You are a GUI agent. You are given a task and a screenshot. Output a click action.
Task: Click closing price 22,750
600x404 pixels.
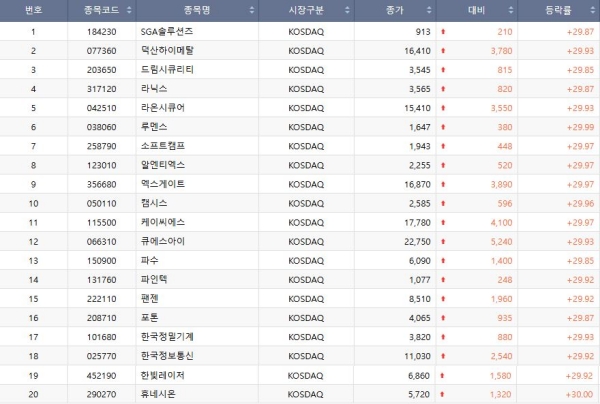click(x=417, y=242)
